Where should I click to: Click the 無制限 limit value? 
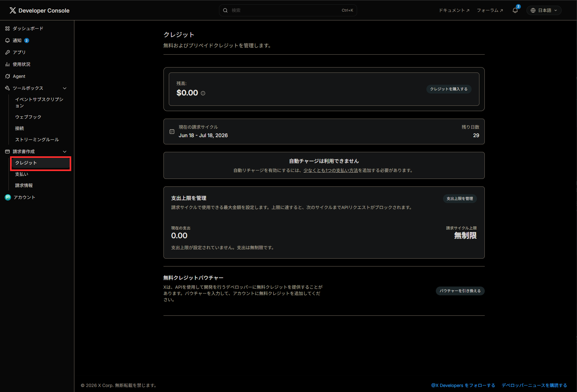coord(465,236)
